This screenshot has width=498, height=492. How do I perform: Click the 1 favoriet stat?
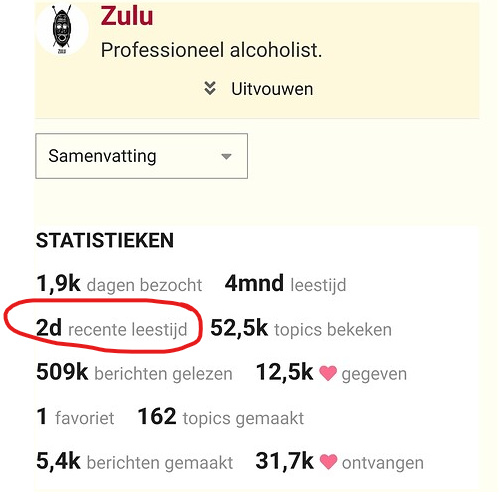click(x=75, y=417)
